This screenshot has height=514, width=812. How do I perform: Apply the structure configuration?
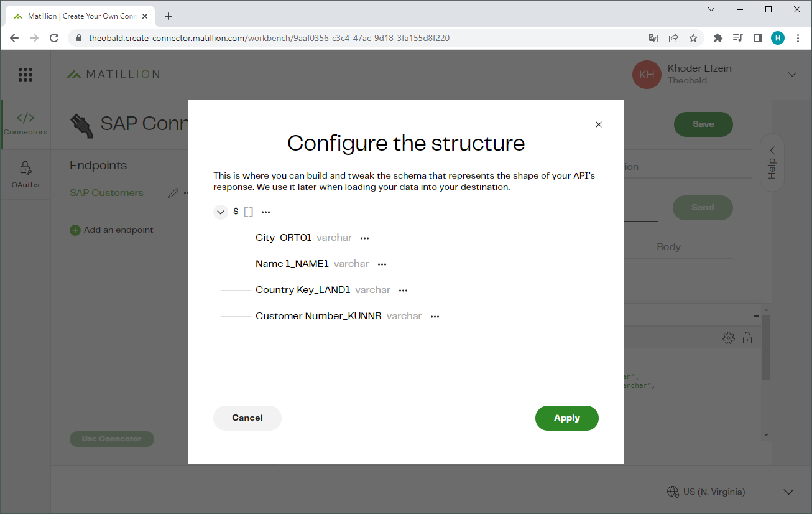(567, 418)
